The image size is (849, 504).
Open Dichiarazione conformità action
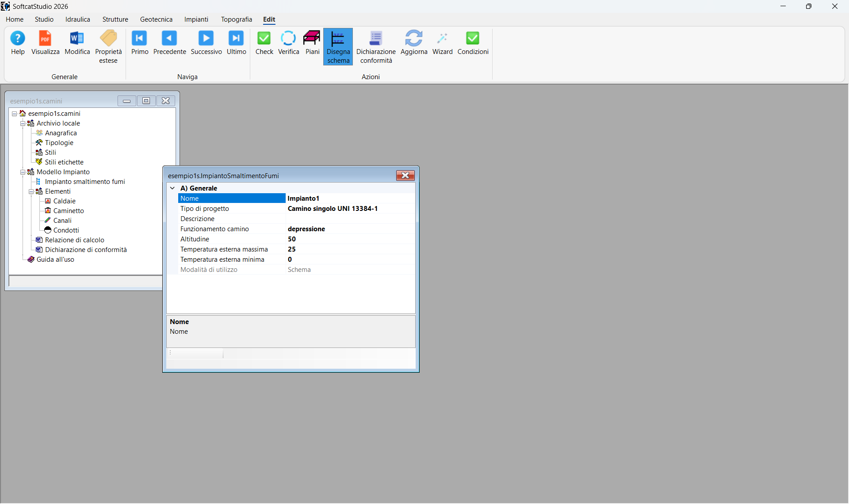[x=376, y=47]
